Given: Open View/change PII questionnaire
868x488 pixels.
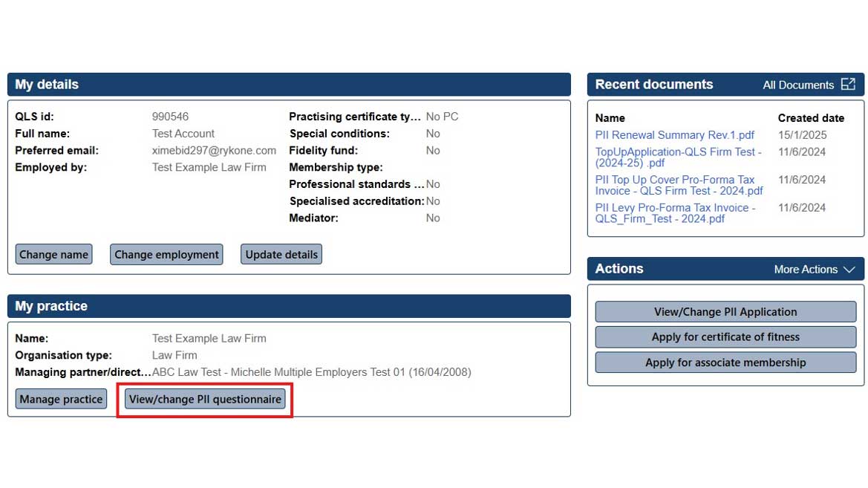Looking at the screenshot, I should tap(205, 399).
